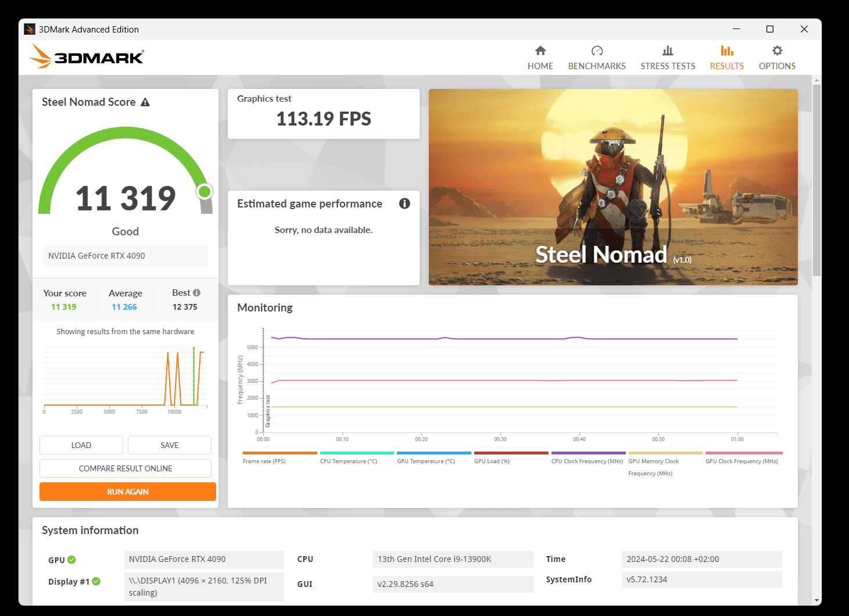The height and width of the screenshot is (616, 849).
Task: Click the CPU value 13th Gen Intel Core i9-13900K
Action: point(453,559)
